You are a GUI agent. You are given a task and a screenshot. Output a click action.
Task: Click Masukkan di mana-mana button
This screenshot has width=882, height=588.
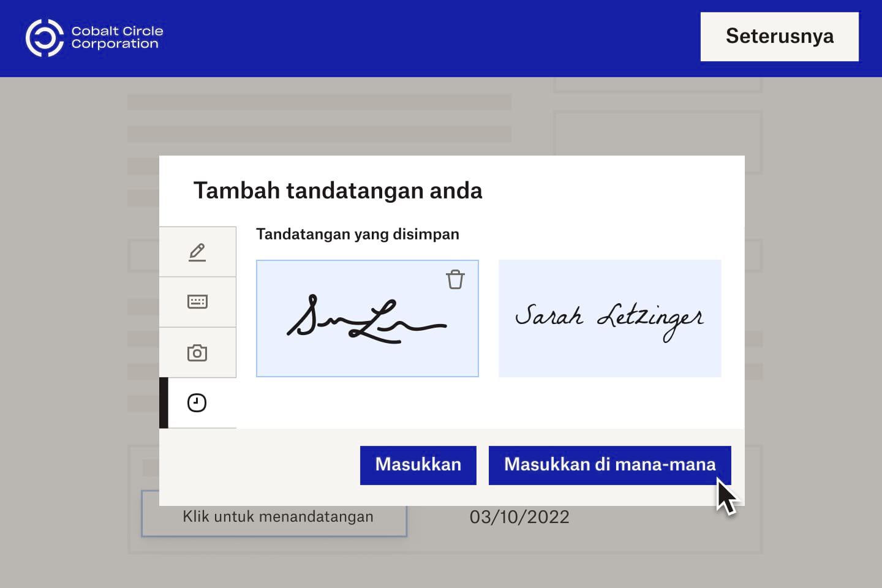(610, 465)
